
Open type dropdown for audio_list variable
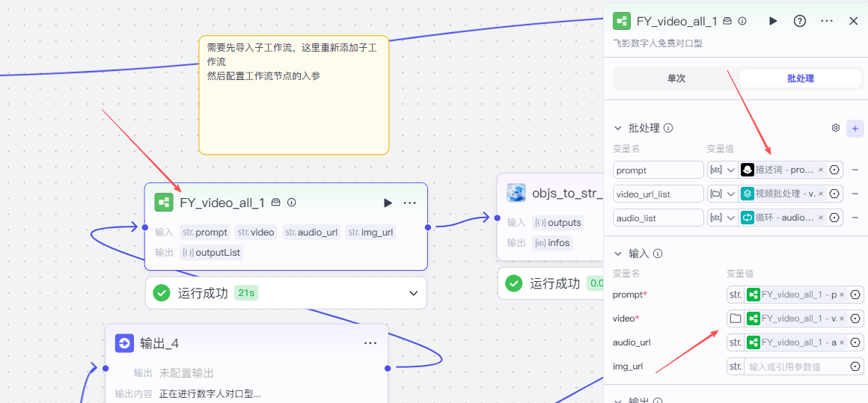pyautogui.click(x=723, y=218)
